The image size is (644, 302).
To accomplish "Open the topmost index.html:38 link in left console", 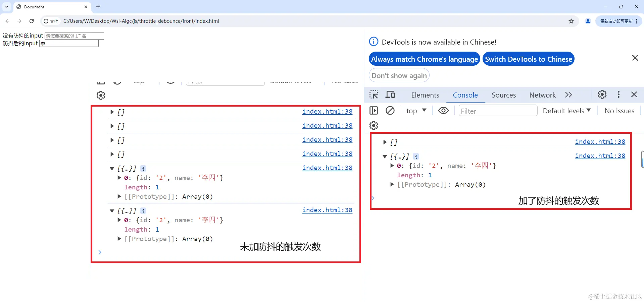I will [x=327, y=112].
